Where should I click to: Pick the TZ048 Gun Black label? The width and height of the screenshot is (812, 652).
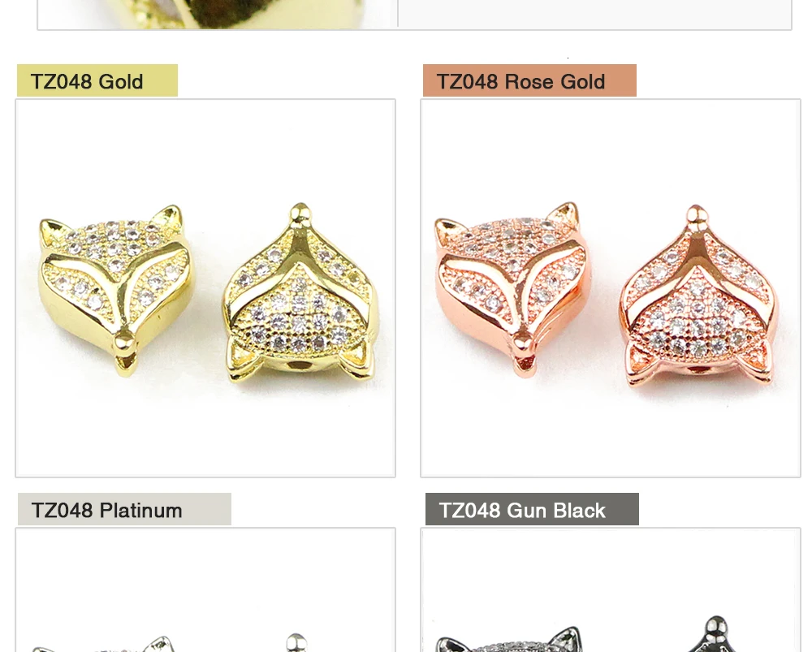(x=532, y=509)
